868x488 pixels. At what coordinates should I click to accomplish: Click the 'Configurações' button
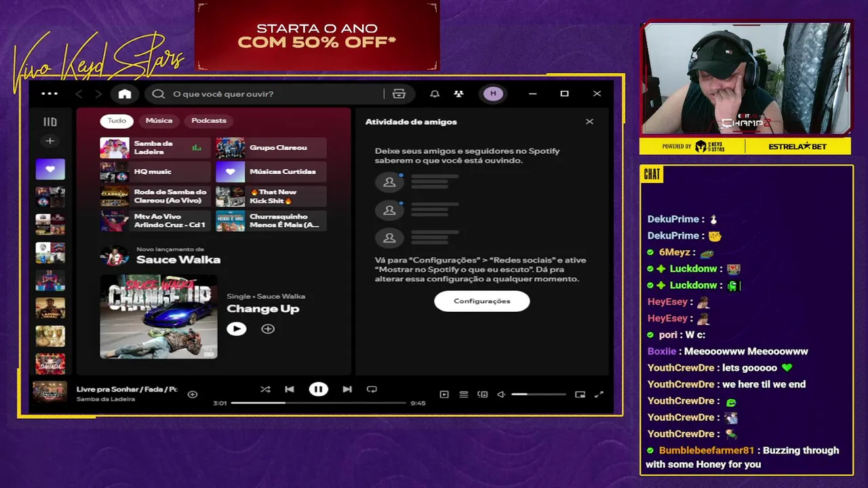pyautogui.click(x=482, y=301)
